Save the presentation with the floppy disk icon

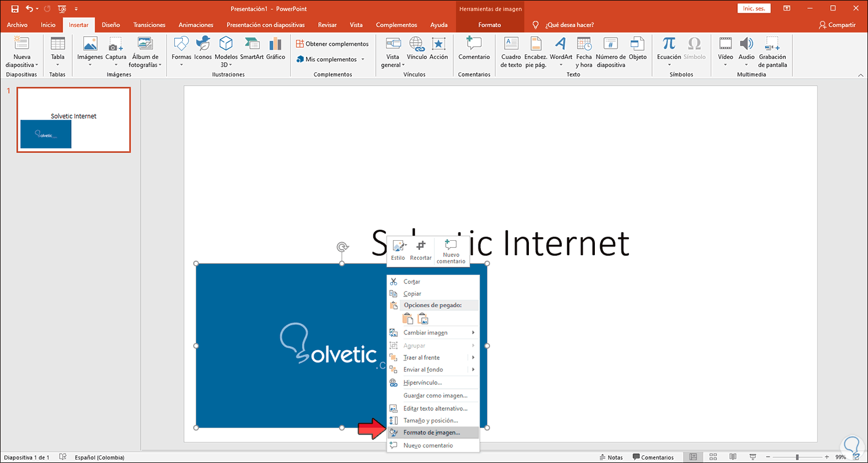tap(15, 9)
